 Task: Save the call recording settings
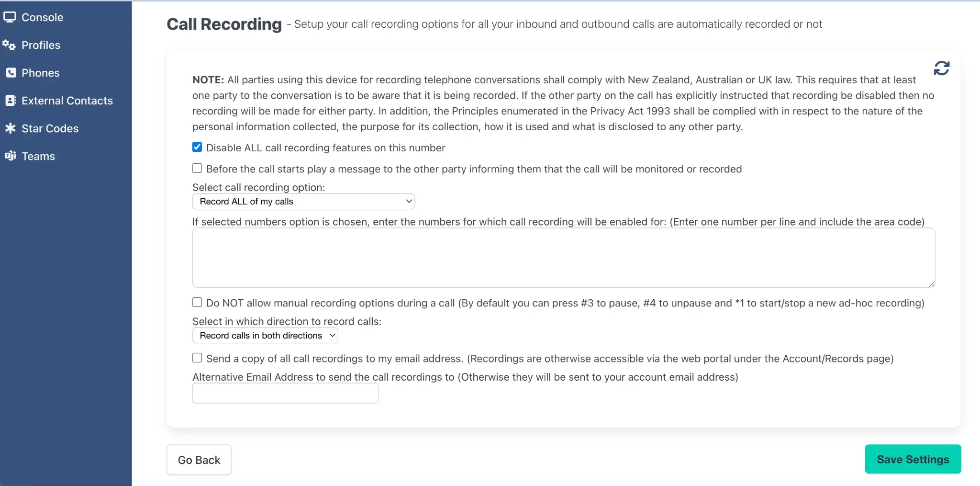(x=912, y=459)
